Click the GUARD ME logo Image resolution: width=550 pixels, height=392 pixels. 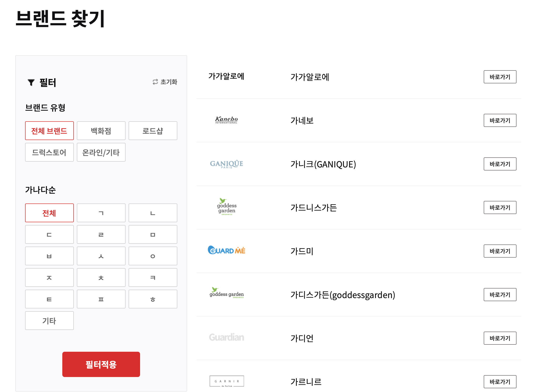click(227, 250)
